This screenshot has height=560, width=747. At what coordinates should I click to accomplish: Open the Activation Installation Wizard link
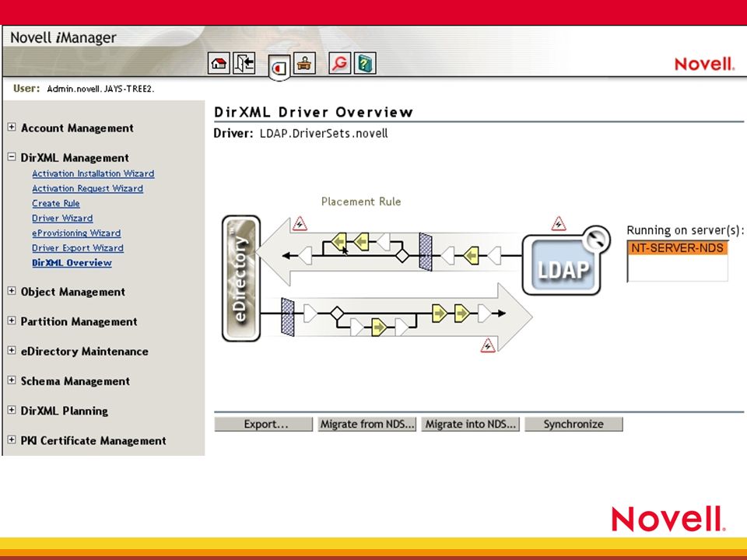93,173
